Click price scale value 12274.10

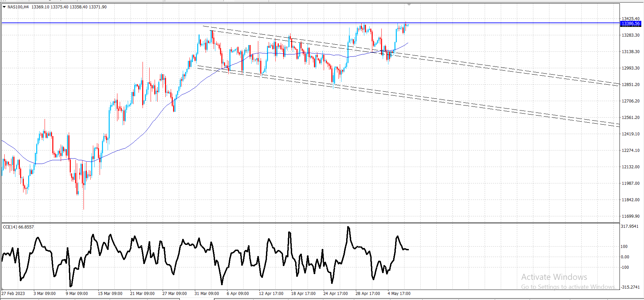[631, 151]
